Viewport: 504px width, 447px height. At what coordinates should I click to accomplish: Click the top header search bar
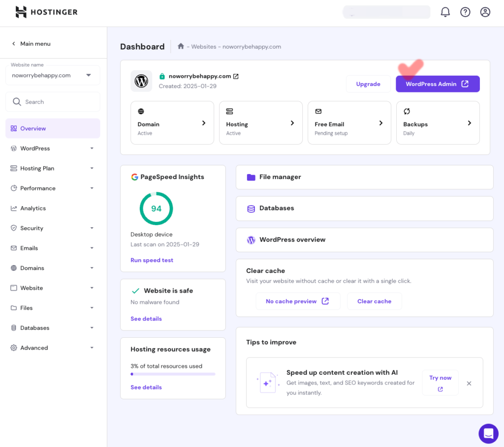[x=387, y=12]
